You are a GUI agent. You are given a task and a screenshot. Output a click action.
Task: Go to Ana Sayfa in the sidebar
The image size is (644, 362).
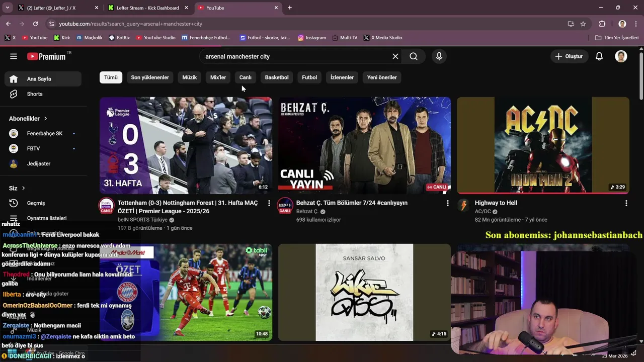point(43,79)
